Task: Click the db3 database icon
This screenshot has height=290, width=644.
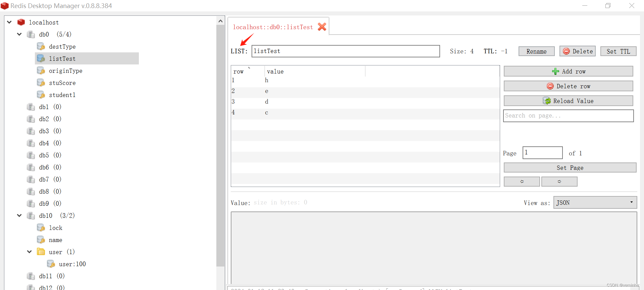Action: 31,131
